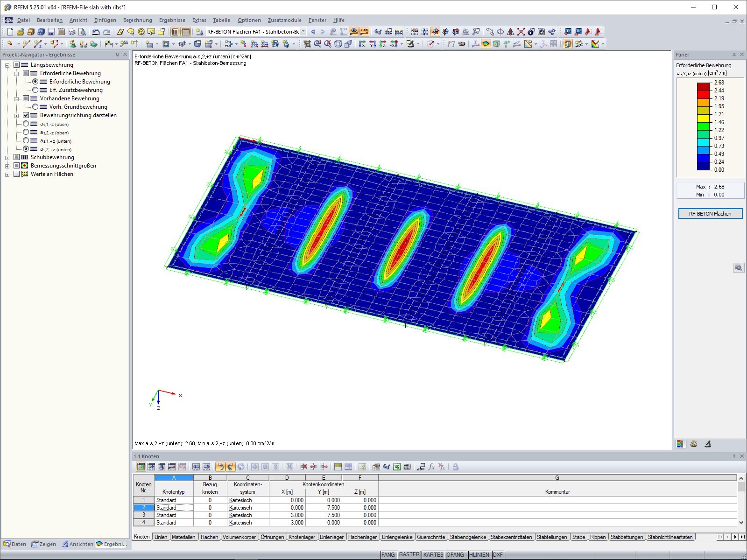Screen dimensions: 747x560
Task: Click the balance scale factors icon in panel
Action: (694, 444)
